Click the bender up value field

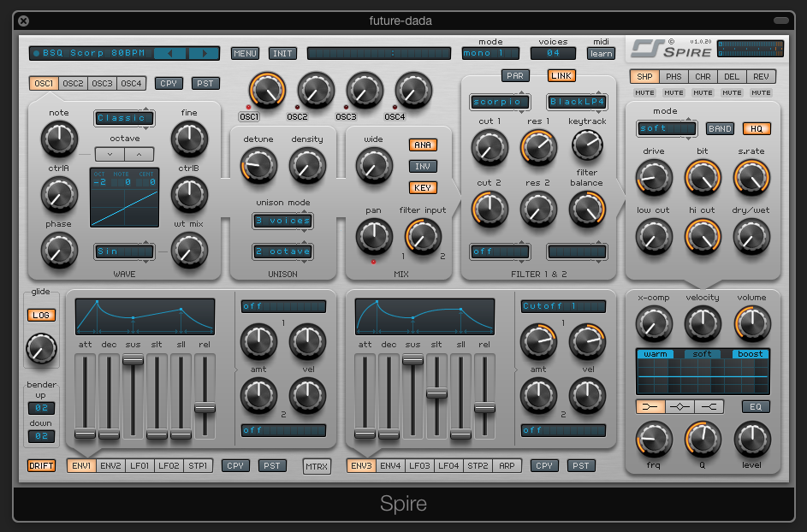(x=42, y=408)
